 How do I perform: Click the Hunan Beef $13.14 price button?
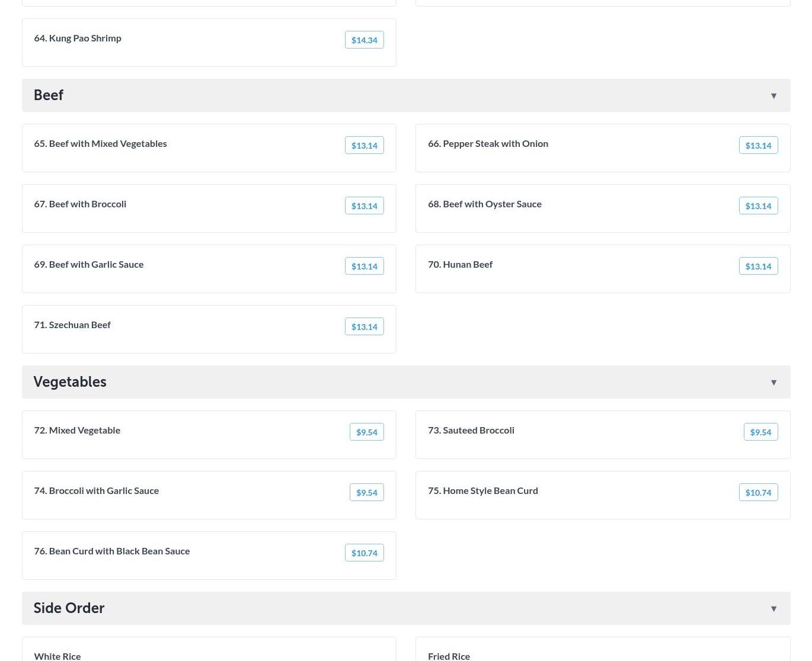pos(758,267)
